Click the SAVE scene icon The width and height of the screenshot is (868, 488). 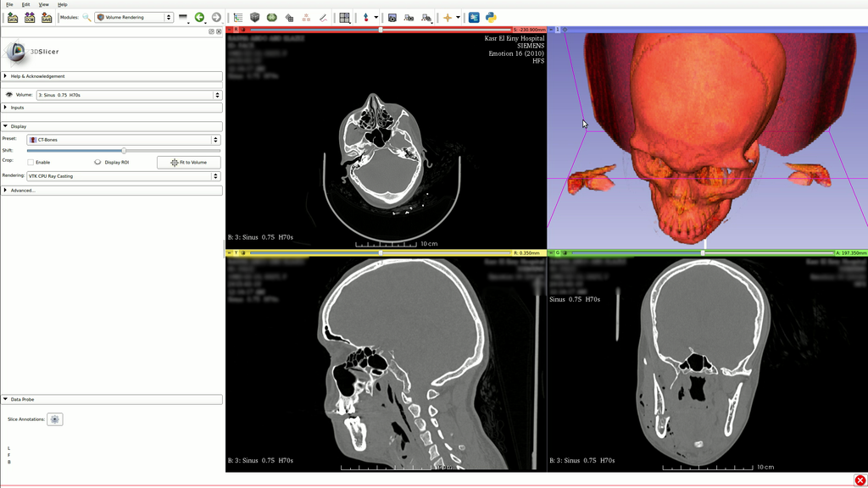point(47,18)
